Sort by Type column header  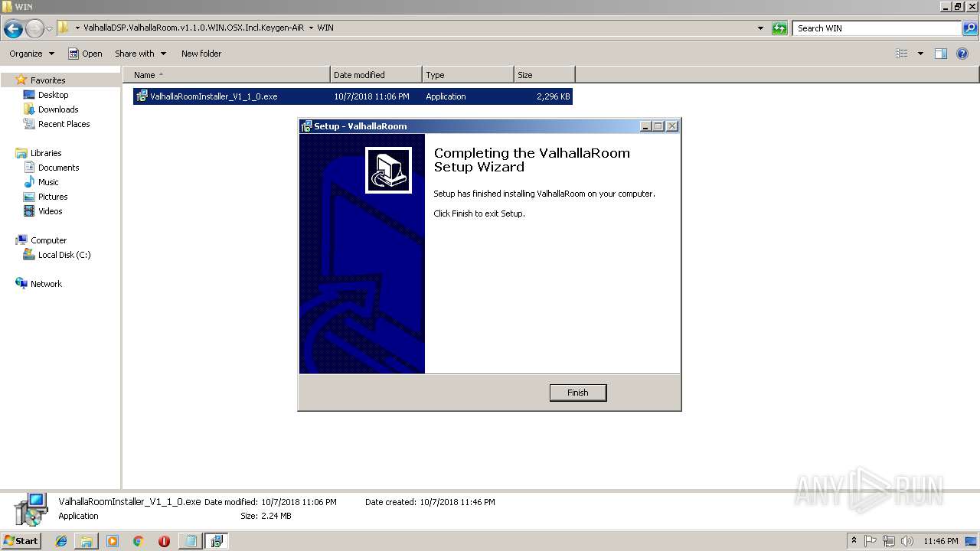pos(469,75)
